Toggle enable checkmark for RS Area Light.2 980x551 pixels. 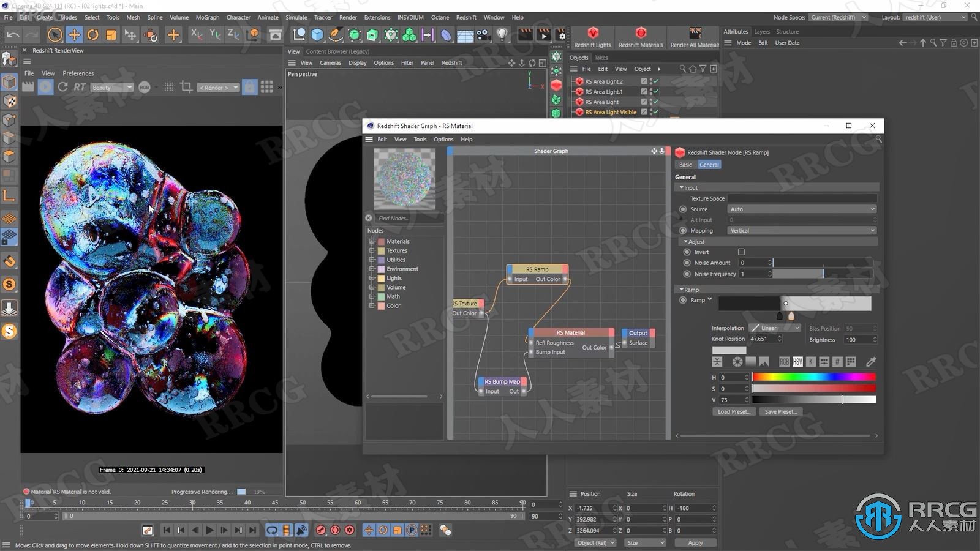pyautogui.click(x=656, y=81)
